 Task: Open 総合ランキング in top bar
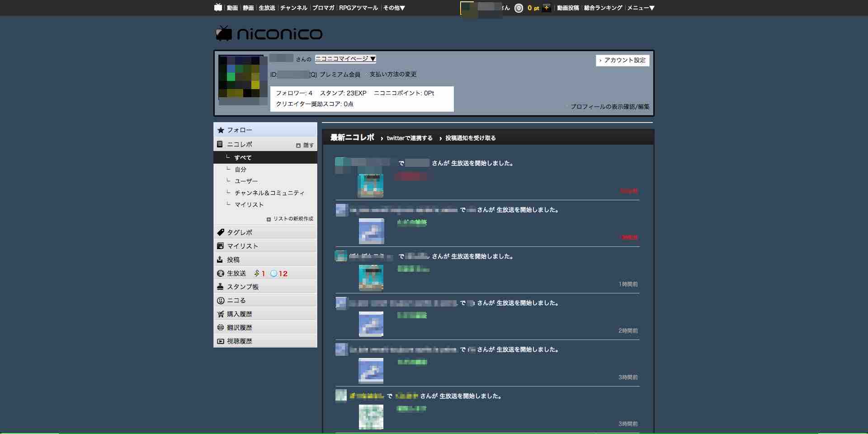[603, 8]
